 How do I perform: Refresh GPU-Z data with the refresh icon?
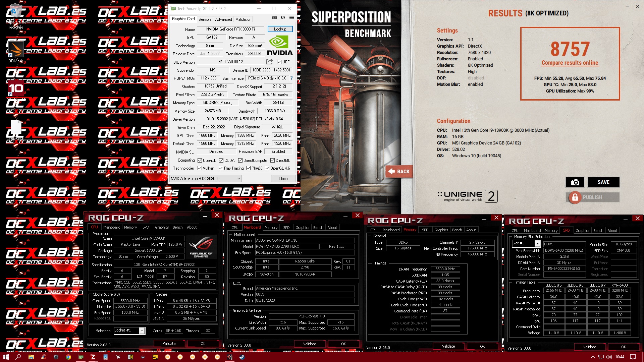[283, 18]
